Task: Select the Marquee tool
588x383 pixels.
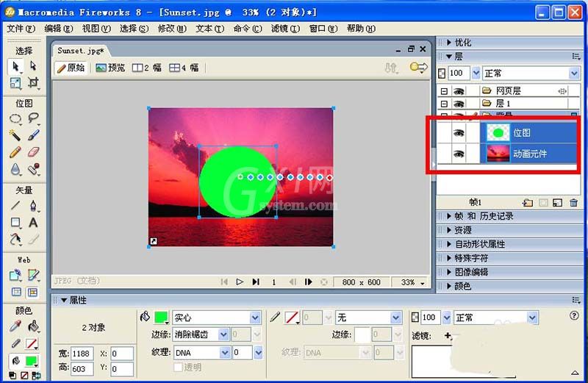Action: (15, 118)
